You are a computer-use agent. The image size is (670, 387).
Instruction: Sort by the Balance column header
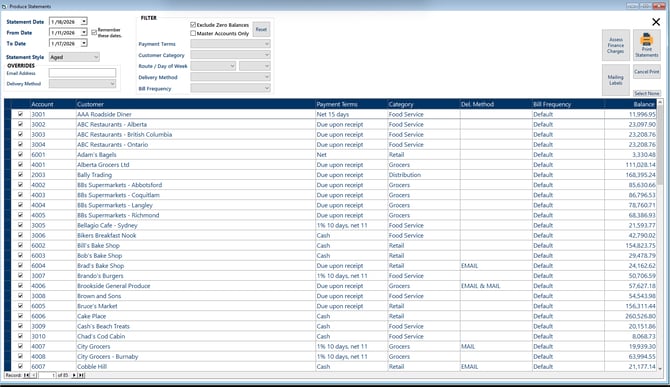[x=630, y=104]
